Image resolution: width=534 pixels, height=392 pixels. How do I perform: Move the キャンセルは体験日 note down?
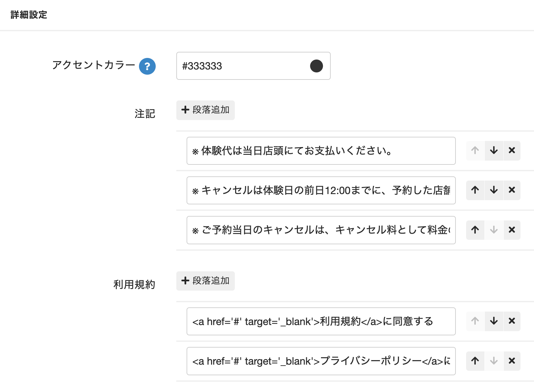tap(494, 190)
